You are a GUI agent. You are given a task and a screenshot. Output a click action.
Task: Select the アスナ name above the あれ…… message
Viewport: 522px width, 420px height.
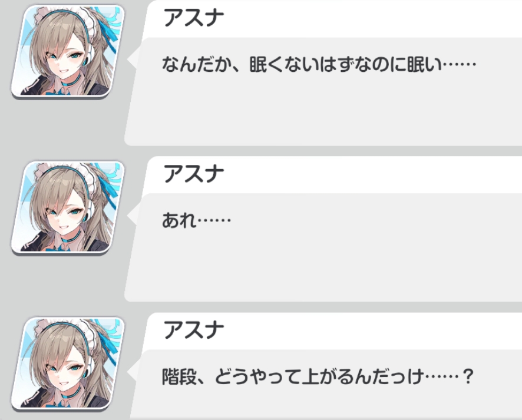tap(194, 173)
